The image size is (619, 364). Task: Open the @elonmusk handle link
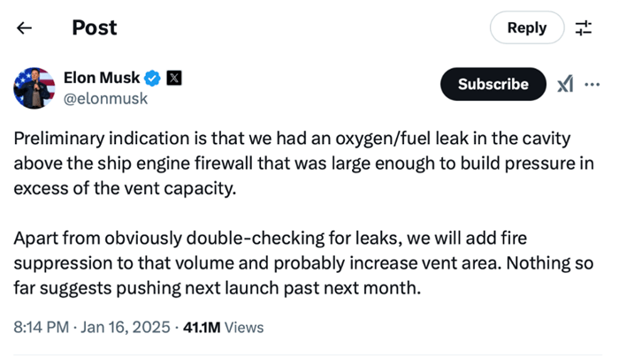point(105,99)
